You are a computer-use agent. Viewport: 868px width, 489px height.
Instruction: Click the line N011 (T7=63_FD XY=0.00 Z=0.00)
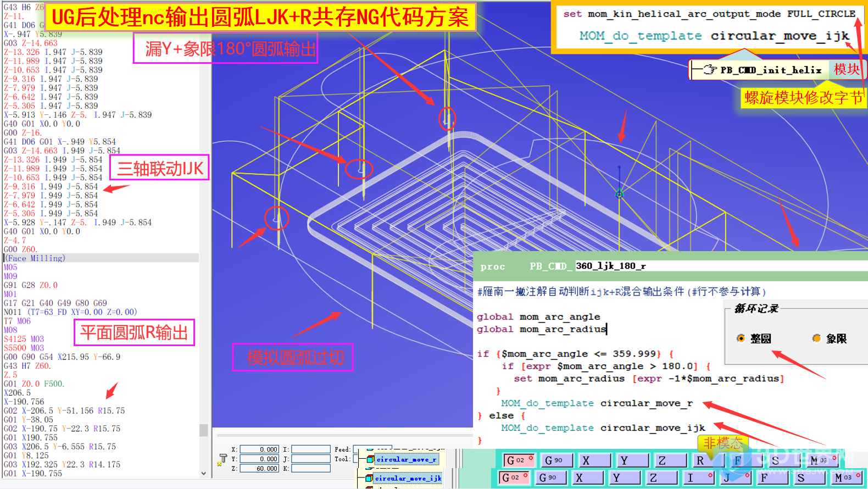click(x=70, y=312)
